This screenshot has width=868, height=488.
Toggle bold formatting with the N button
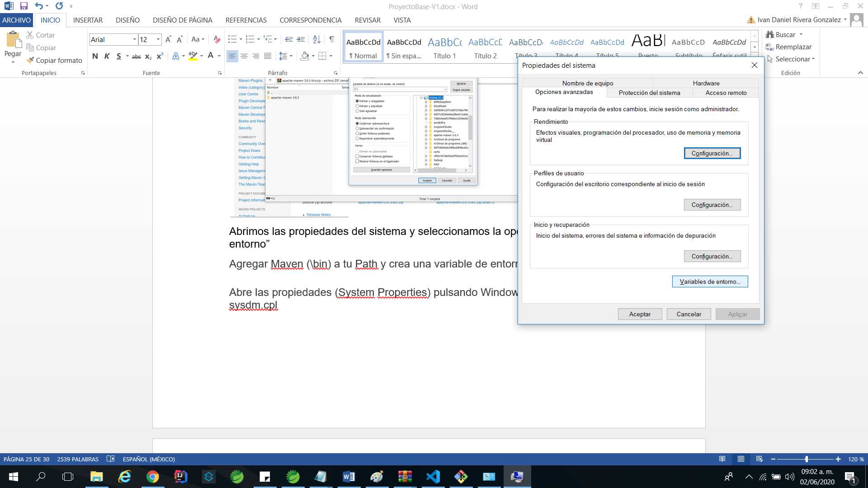(x=95, y=56)
